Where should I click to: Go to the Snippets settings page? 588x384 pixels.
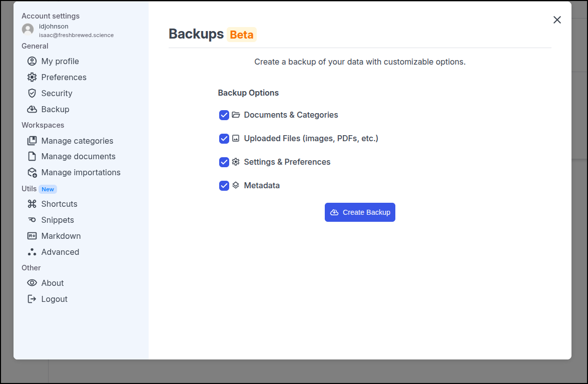pos(58,220)
